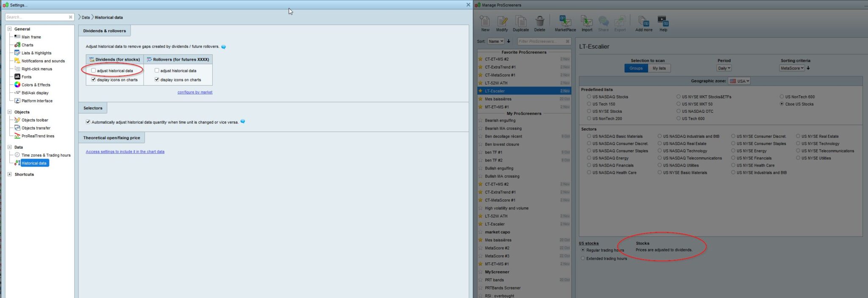Expand the Shortcuts settings group
The image size is (868, 298).
click(x=9, y=174)
